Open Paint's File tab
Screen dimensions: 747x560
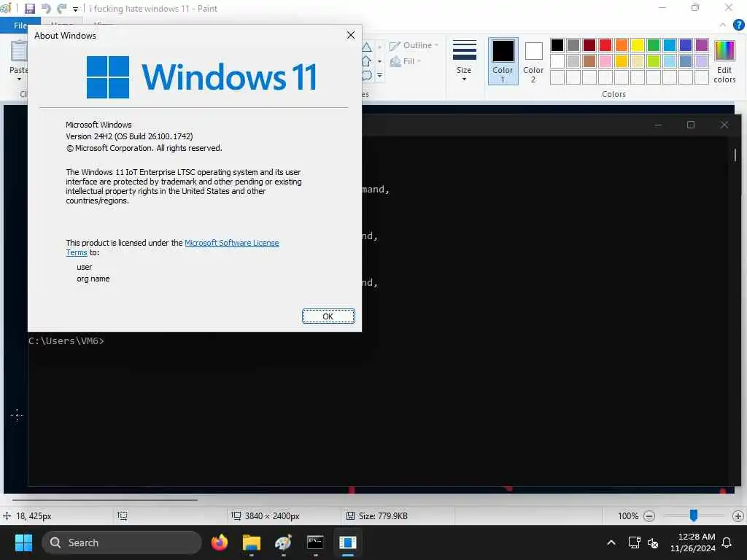20,26
